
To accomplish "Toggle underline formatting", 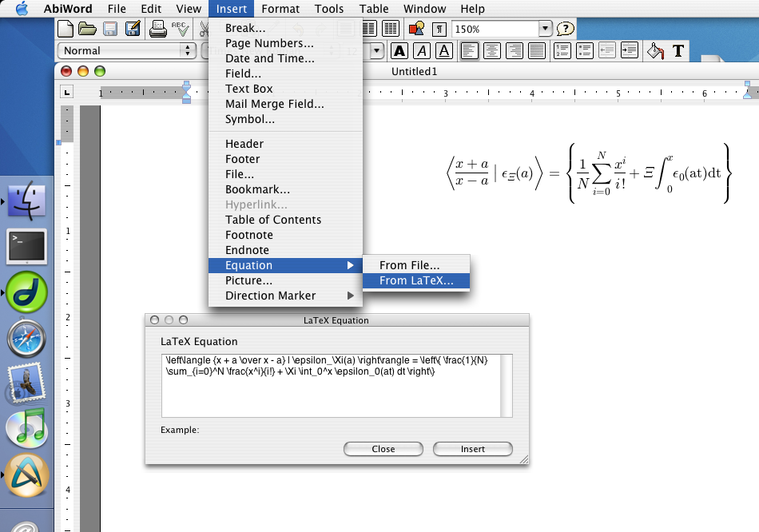I will pos(444,50).
